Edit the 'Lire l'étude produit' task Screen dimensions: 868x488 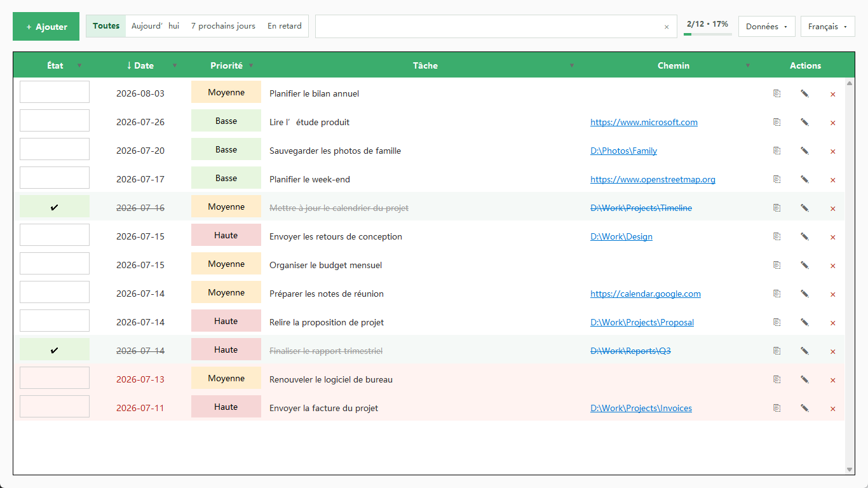[804, 122]
